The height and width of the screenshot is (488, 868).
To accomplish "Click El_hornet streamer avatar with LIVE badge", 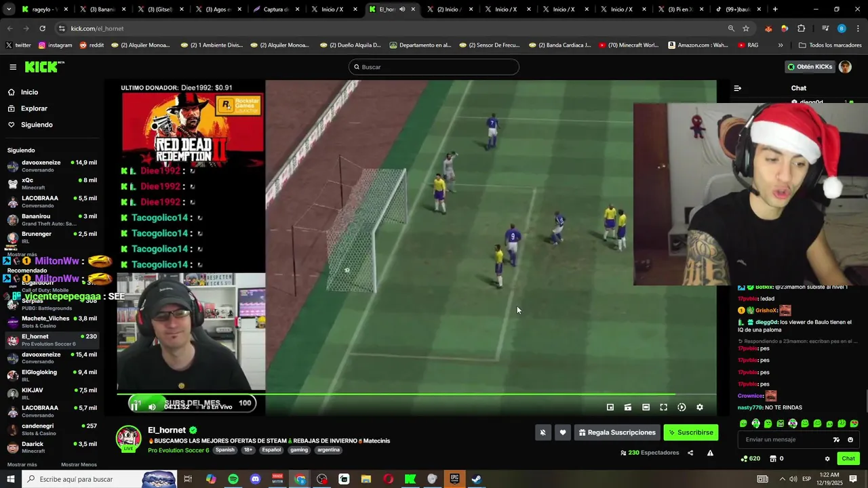I will tap(128, 439).
